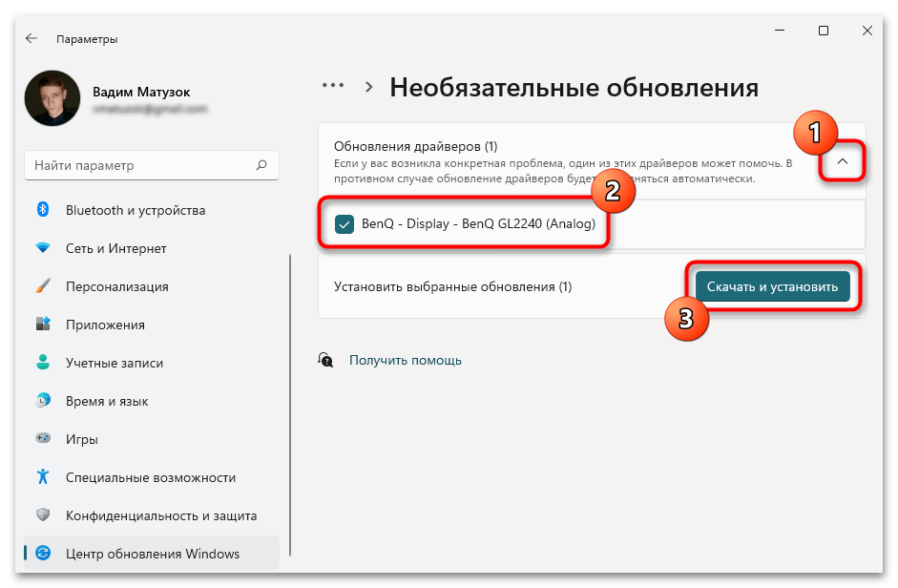This screenshot has width=898, height=588.
Task: Click the Apps icon in sidebar
Action: tap(43, 325)
